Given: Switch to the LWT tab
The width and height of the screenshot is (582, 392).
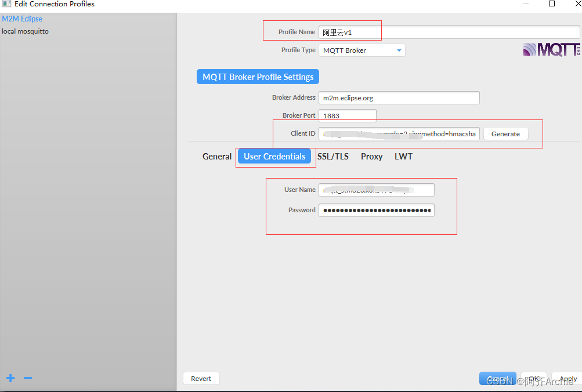Looking at the screenshot, I should point(403,157).
